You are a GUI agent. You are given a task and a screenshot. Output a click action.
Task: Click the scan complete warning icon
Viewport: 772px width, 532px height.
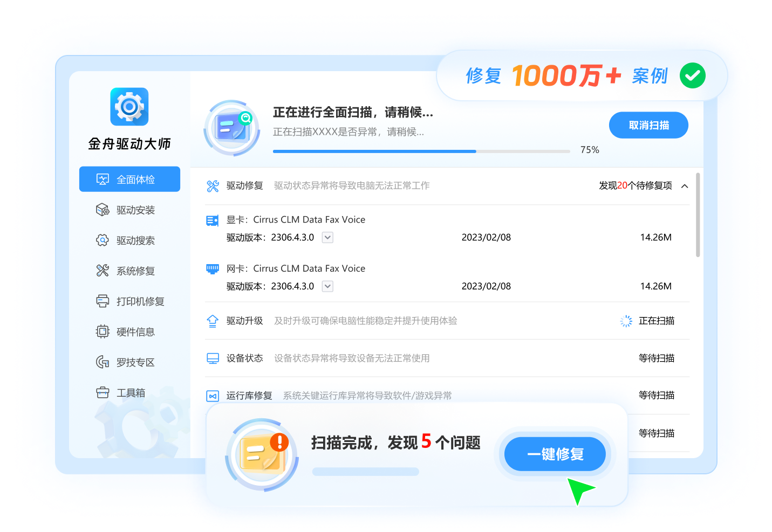(262, 455)
